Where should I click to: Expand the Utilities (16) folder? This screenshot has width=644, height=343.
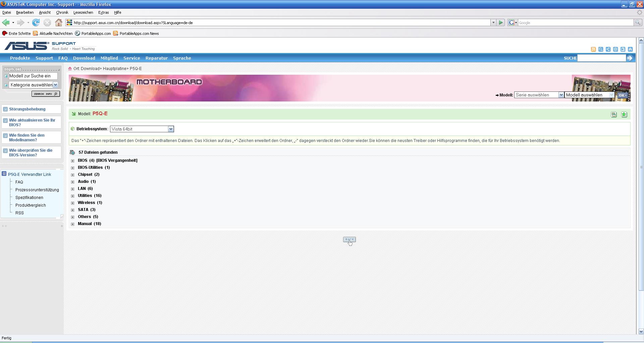click(73, 196)
